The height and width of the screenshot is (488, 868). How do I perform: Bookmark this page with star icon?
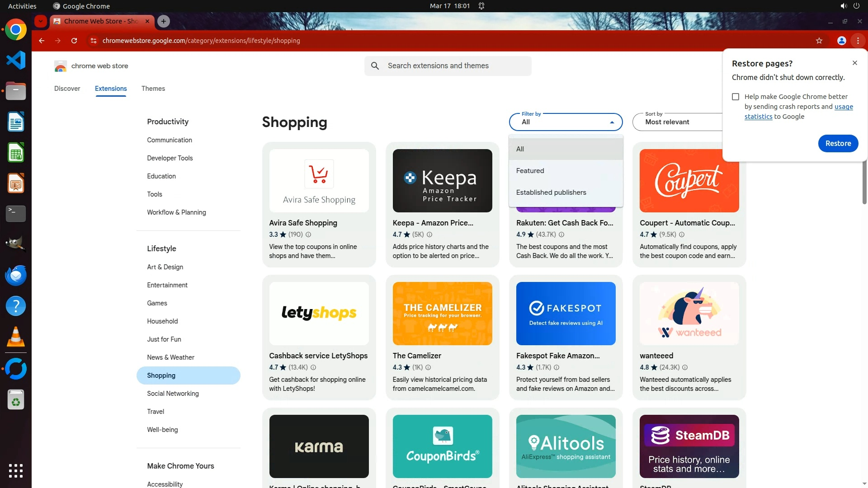tap(819, 41)
